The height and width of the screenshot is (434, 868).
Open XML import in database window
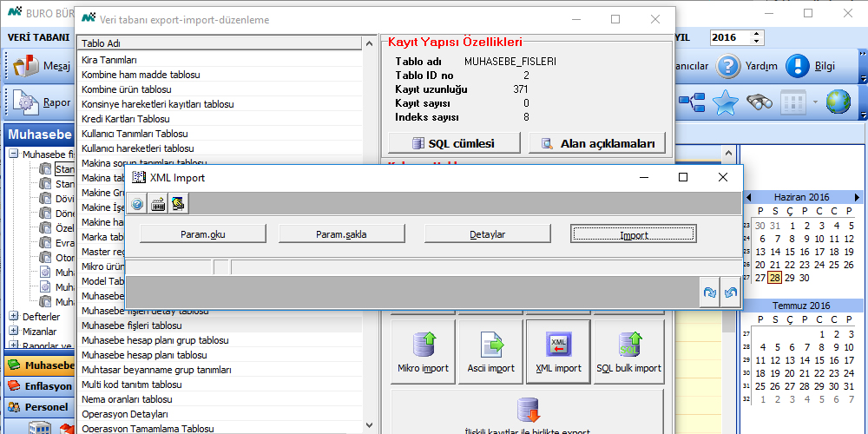coord(558,352)
